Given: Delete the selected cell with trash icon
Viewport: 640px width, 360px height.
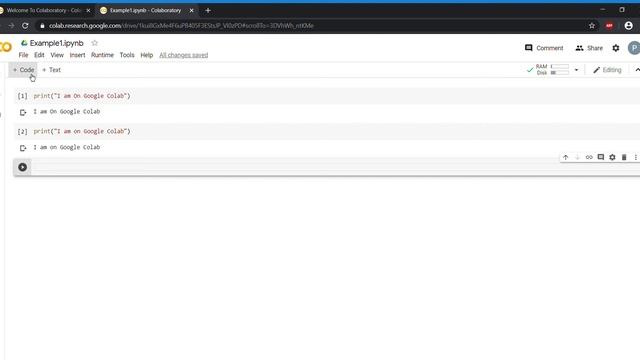Looking at the screenshot, I should coord(624,157).
